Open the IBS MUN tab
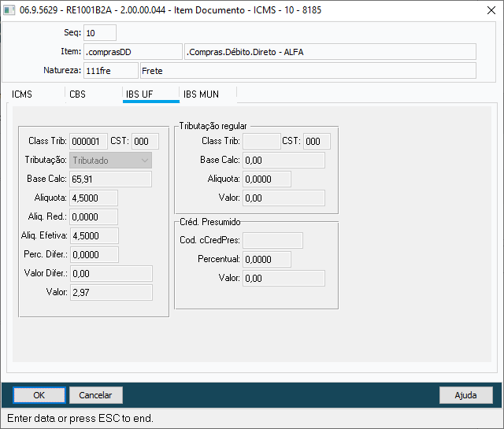Image resolution: width=504 pixels, height=429 pixels. (x=202, y=94)
